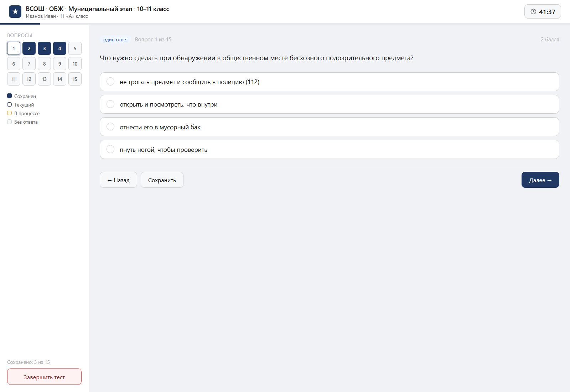Jump to question 10
The width and height of the screenshot is (570, 392).
tap(75, 64)
